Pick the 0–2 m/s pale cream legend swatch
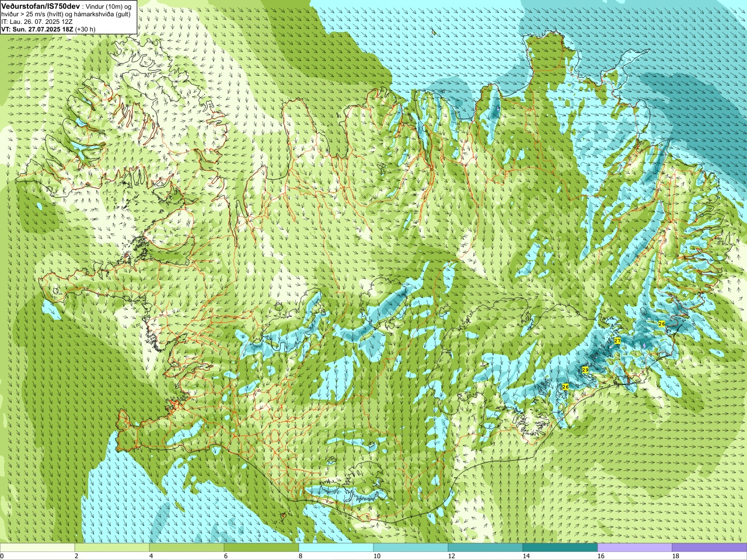747x560 pixels. point(37,548)
